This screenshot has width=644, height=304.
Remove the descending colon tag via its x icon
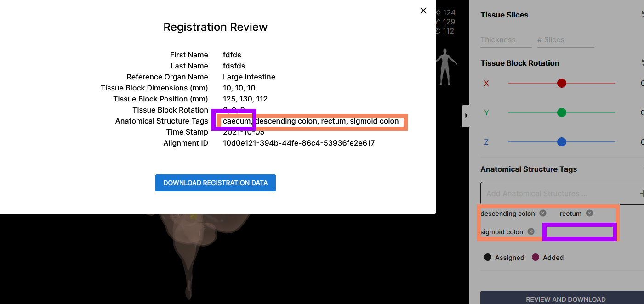point(542,213)
